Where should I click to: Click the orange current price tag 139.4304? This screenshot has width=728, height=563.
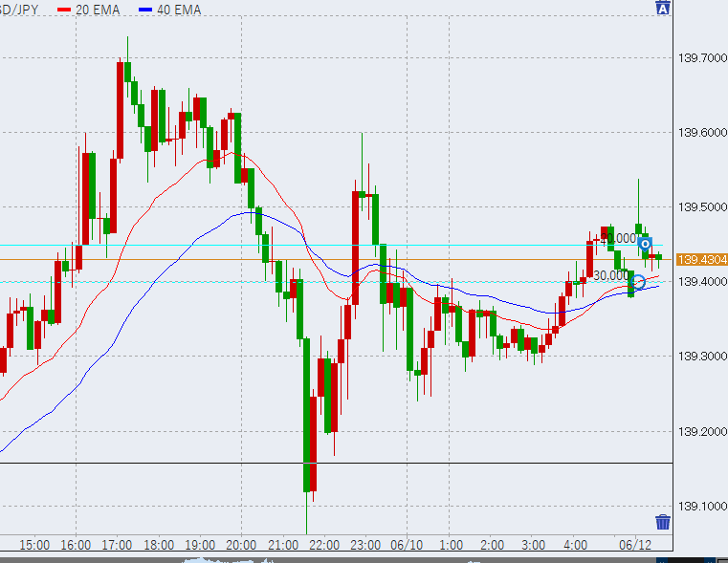click(x=701, y=259)
